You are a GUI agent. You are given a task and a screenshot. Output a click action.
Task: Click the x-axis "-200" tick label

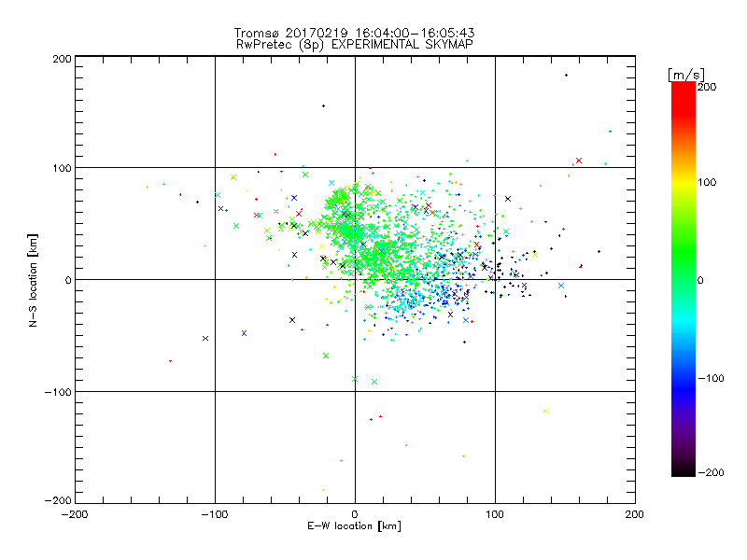click(75, 514)
